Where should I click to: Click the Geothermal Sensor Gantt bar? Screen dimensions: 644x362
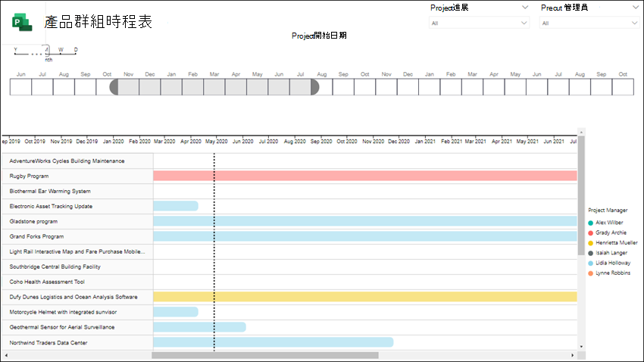199,327
